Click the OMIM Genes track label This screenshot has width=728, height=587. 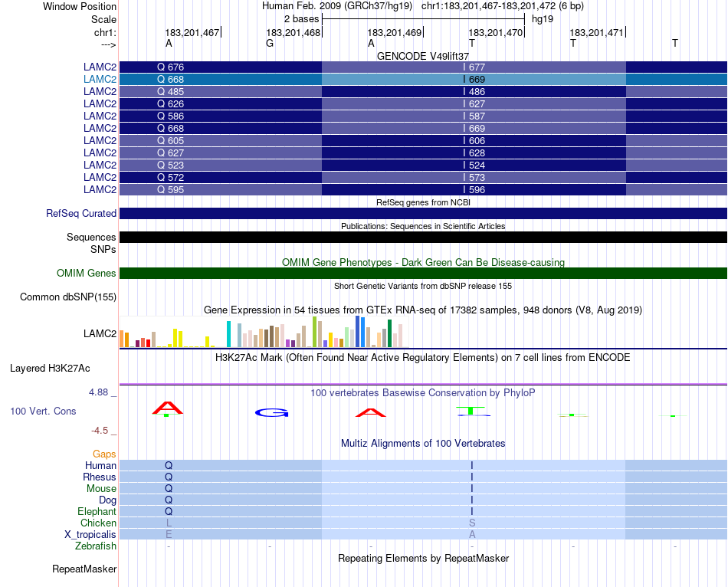87,273
